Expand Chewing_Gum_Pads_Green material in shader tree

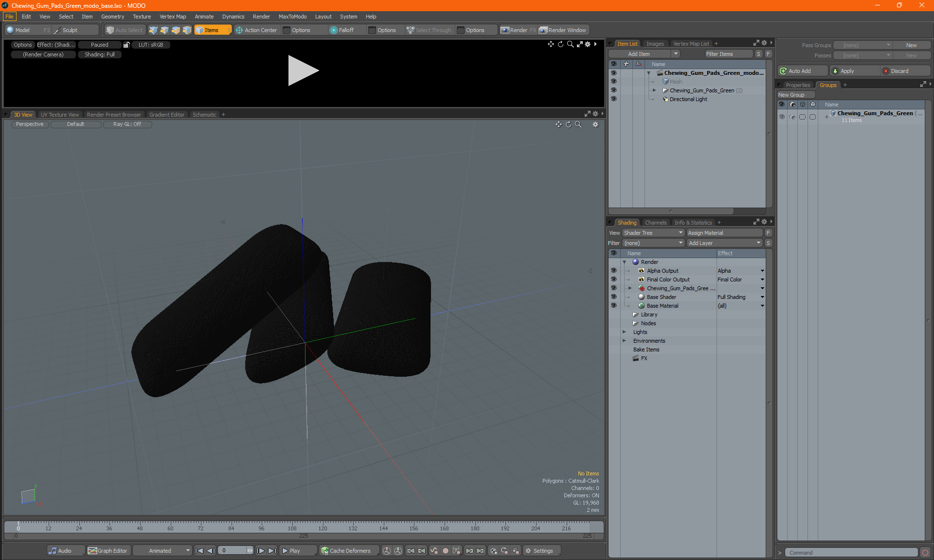point(630,288)
